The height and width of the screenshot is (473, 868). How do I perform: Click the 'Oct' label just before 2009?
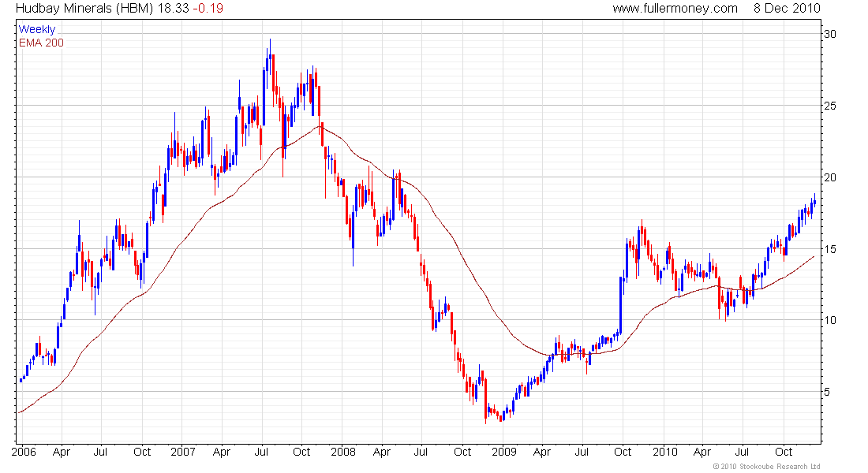(x=462, y=452)
